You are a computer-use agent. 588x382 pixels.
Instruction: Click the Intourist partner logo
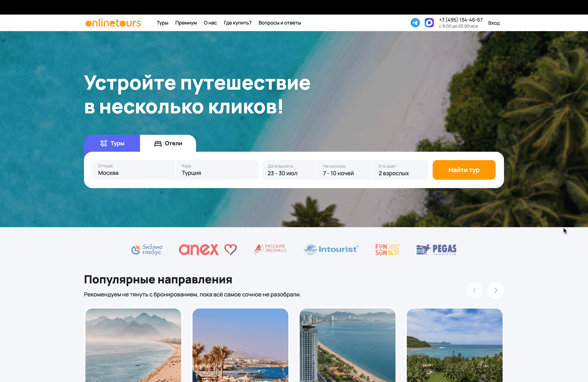331,249
